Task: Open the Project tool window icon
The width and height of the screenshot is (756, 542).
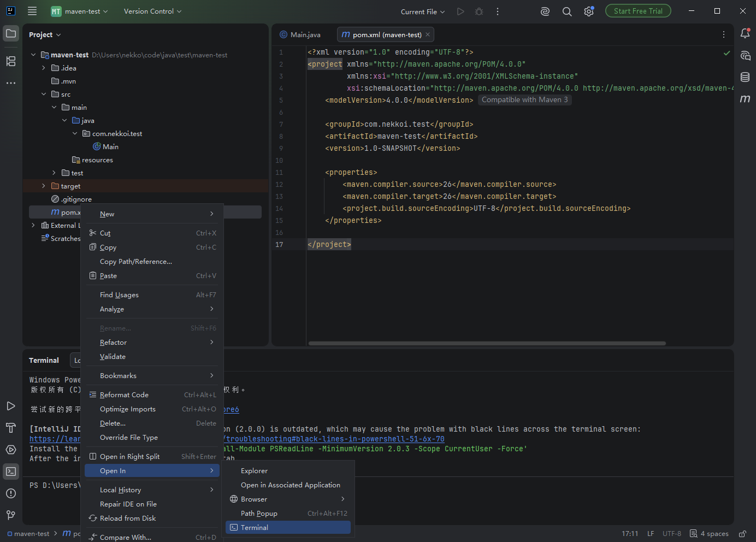Action: (11, 34)
